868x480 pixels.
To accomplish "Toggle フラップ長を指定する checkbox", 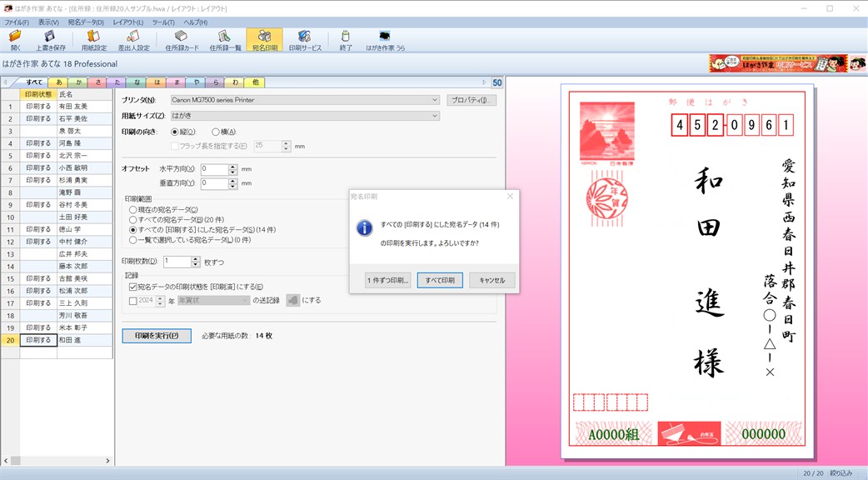I will [174, 146].
